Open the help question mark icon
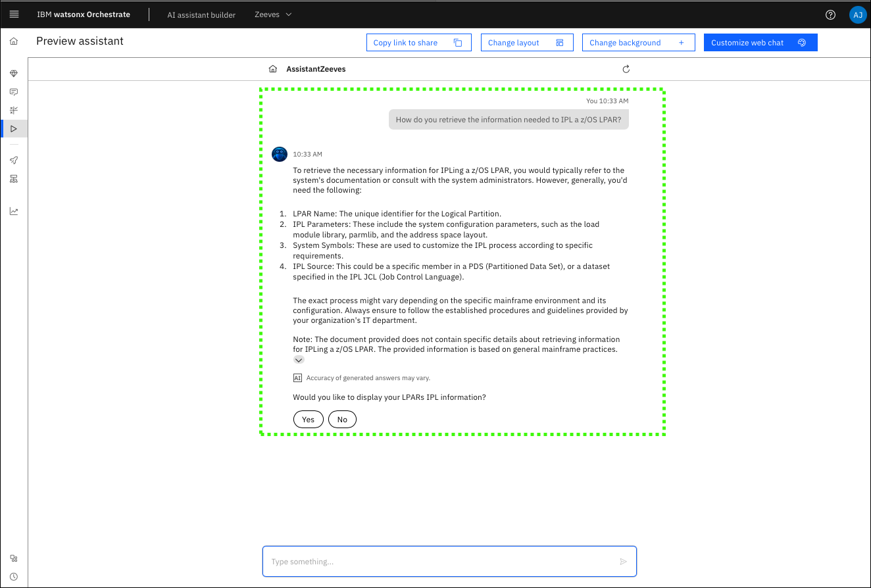871x588 pixels. pos(830,14)
